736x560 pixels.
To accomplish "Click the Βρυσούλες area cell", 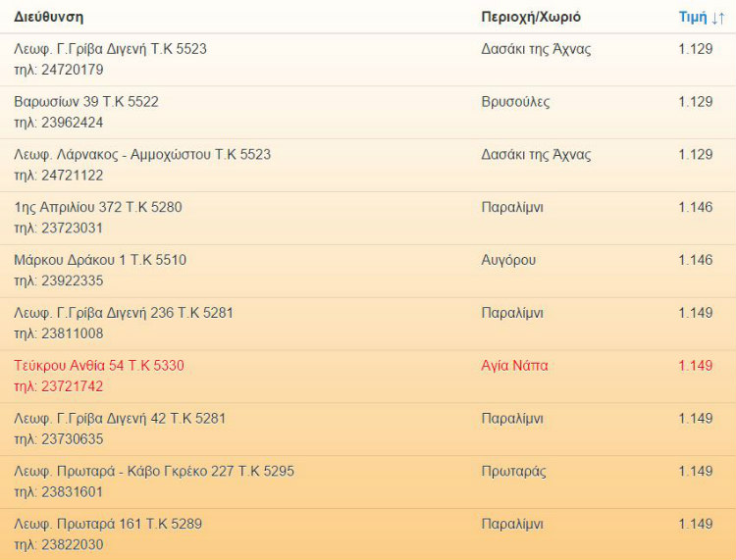I will (x=515, y=102).
